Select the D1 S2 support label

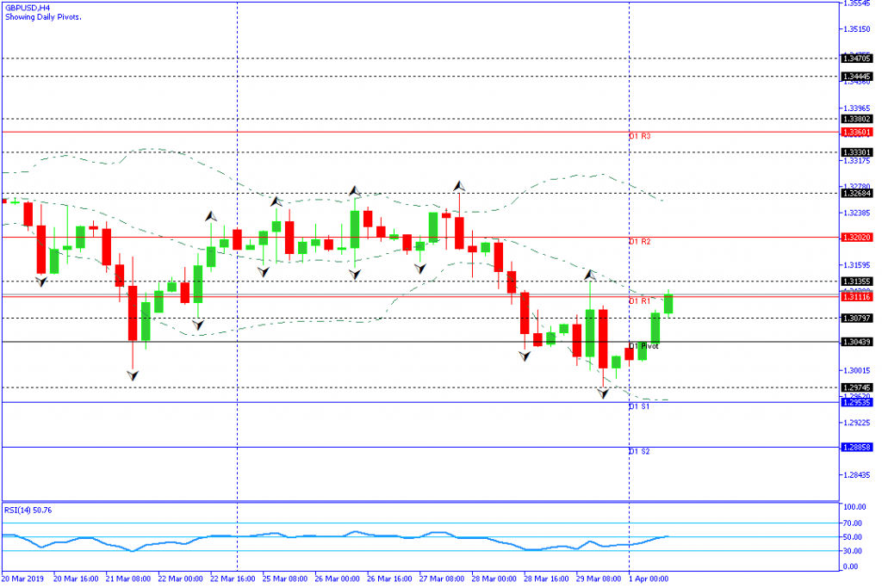click(x=639, y=451)
